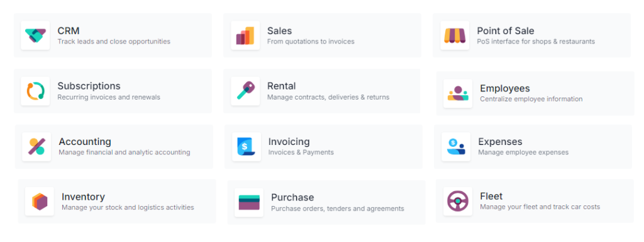Open the Rental key icon

[245, 91]
